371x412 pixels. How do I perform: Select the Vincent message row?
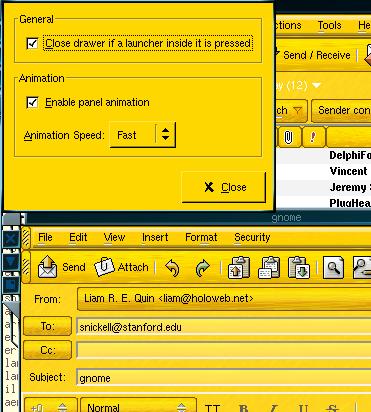click(323, 171)
